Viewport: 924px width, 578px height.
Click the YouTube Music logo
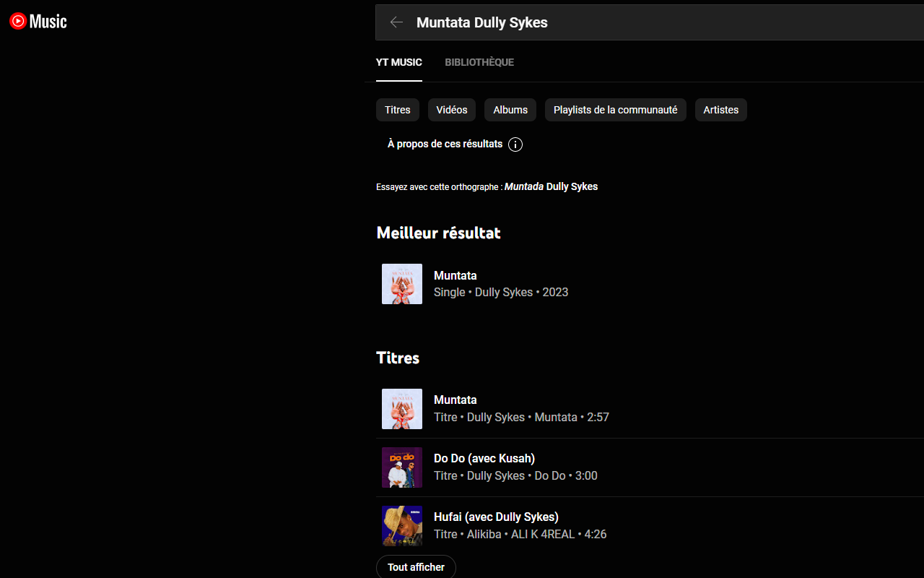click(x=38, y=22)
